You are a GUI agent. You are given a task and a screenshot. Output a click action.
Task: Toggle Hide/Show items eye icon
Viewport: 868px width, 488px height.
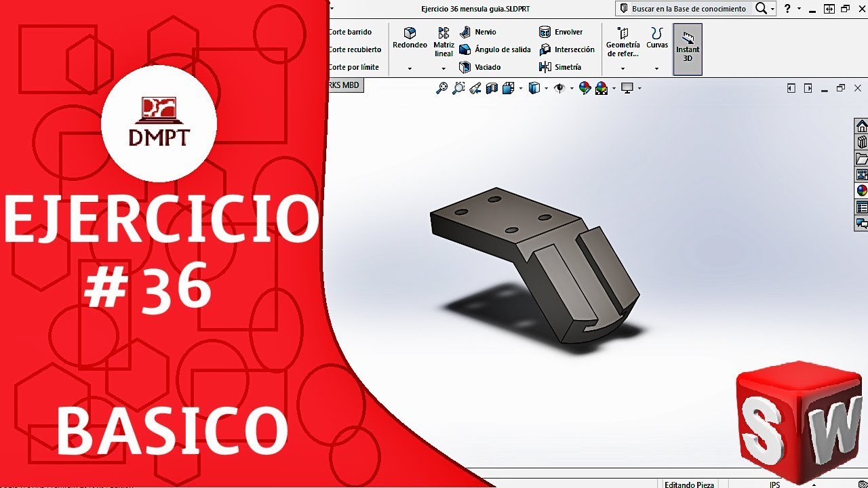point(559,88)
